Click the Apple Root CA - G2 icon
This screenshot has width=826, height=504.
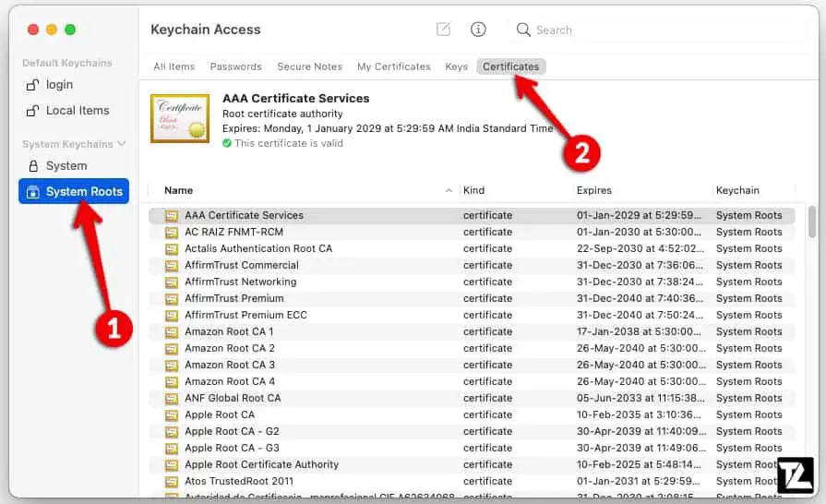[172, 432]
